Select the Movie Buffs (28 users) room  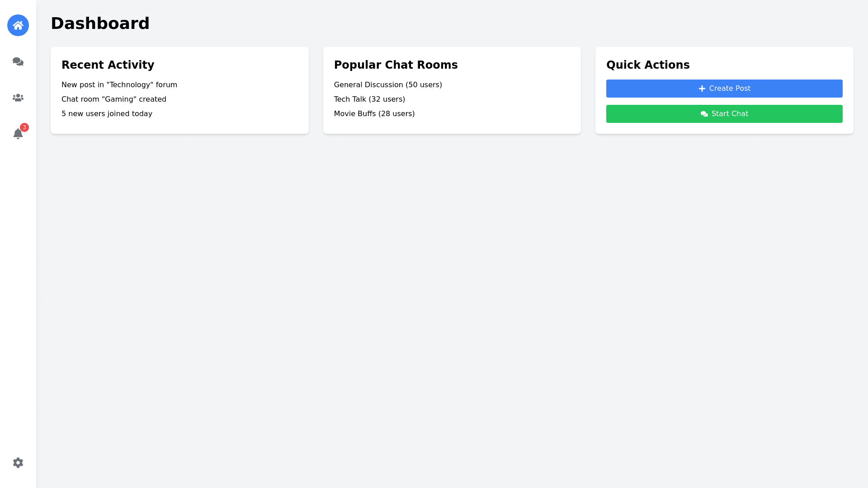tap(374, 114)
